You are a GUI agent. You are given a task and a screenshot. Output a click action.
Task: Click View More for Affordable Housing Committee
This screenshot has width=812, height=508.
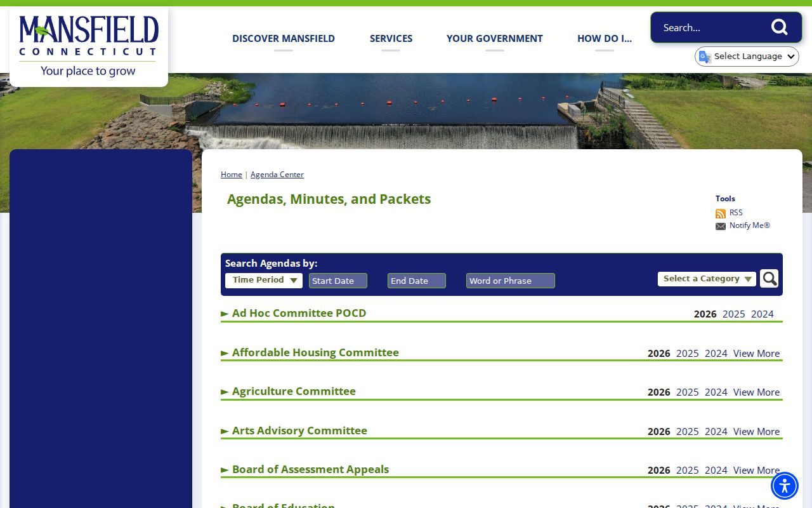(757, 354)
